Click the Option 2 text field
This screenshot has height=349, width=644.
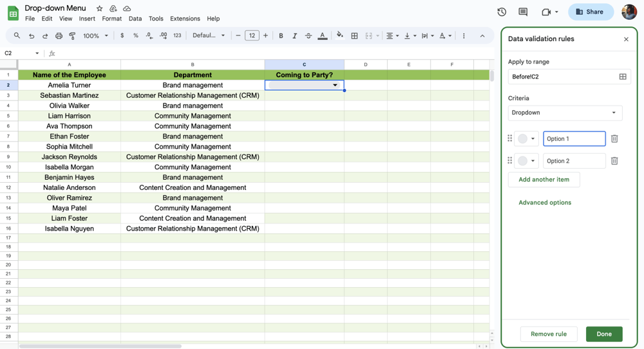(574, 161)
